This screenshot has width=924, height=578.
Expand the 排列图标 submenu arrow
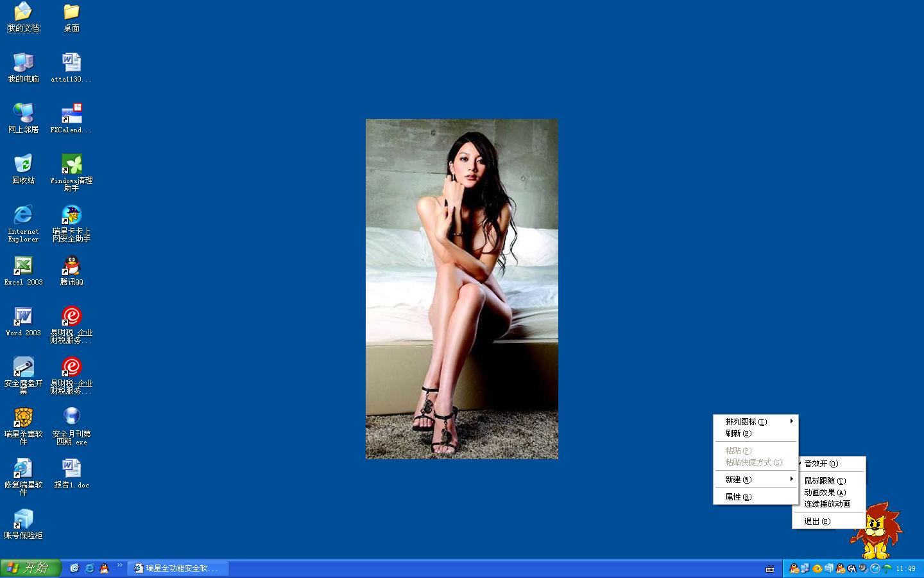click(x=792, y=421)
